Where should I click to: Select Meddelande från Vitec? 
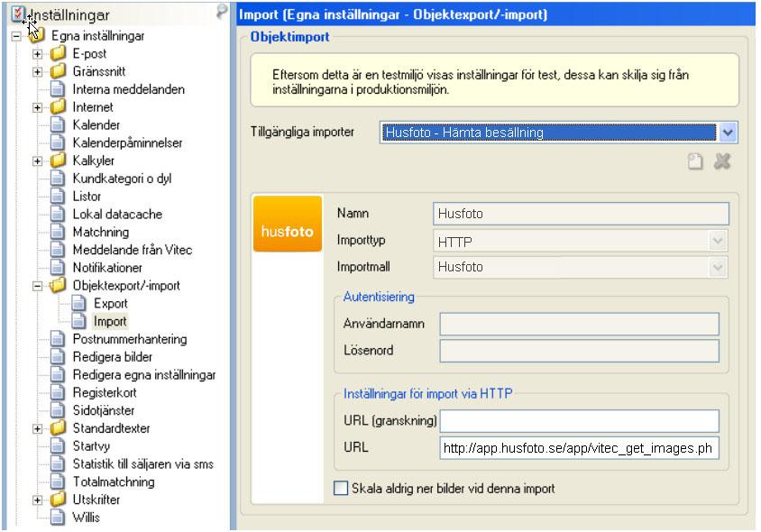(133, 250)
